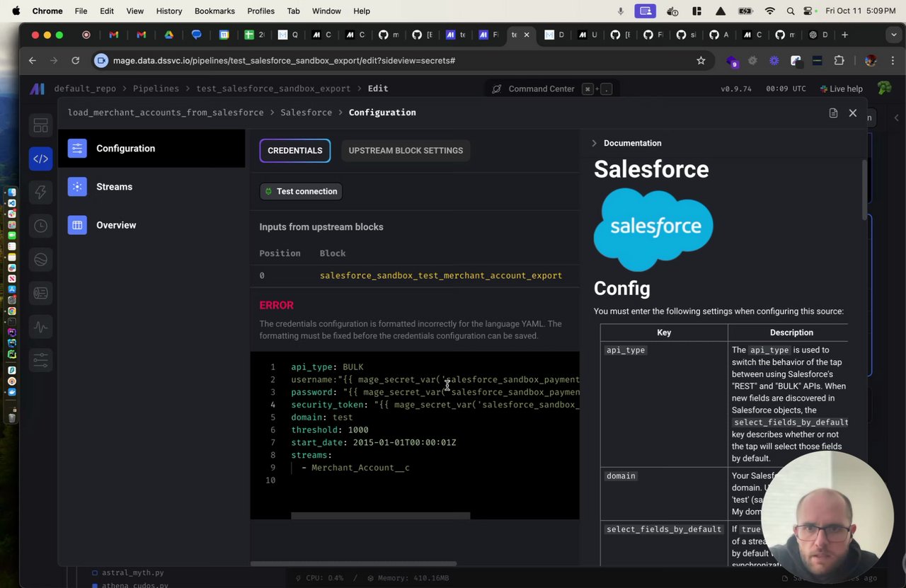The image size is (906, 588).
Task: Click line 1 'api_type: BULK' in editor
Action: click(327, 367)
